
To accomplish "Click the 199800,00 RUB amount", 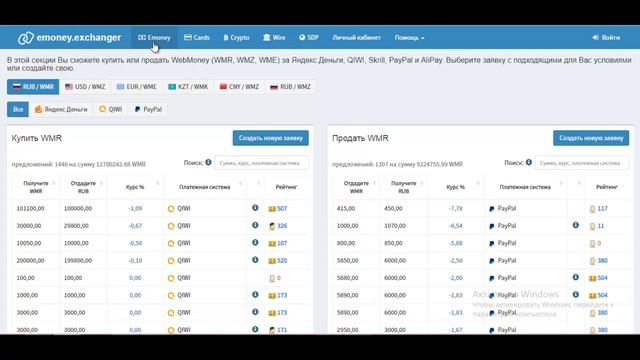I will pos(78,260).
